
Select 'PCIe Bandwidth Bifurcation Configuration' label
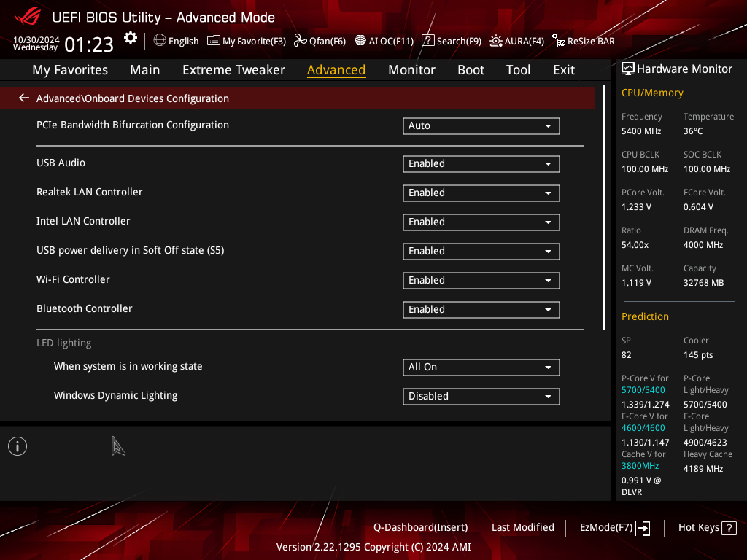pos(133,125)
